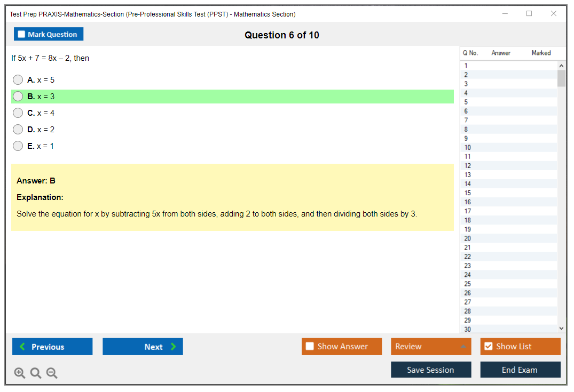This screenshot has height=392, width=574.
Task: Select answer option A. x = 5
Action: [18, 80]
